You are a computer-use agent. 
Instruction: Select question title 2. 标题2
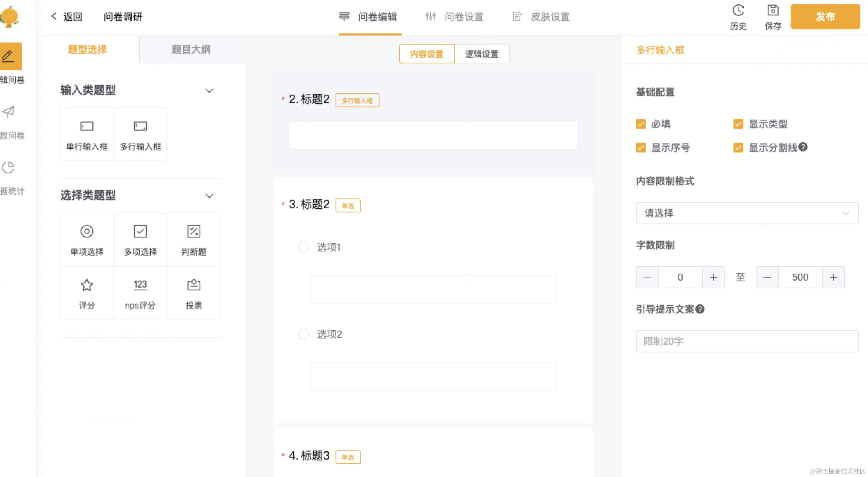(309, 99)
